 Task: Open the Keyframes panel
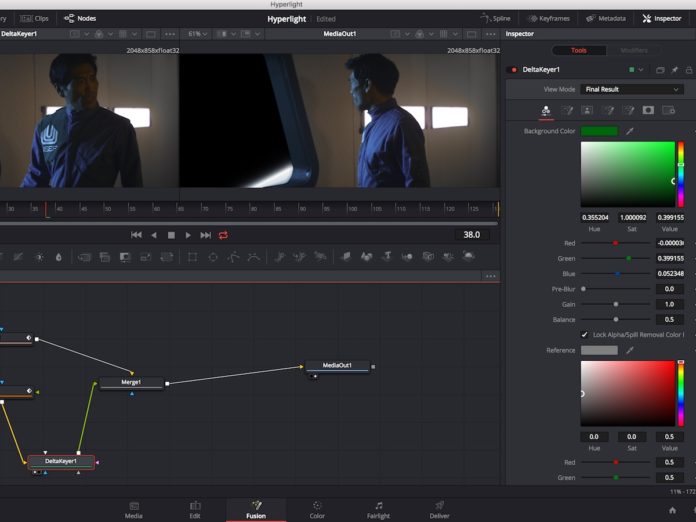click(x=548, y=18)
